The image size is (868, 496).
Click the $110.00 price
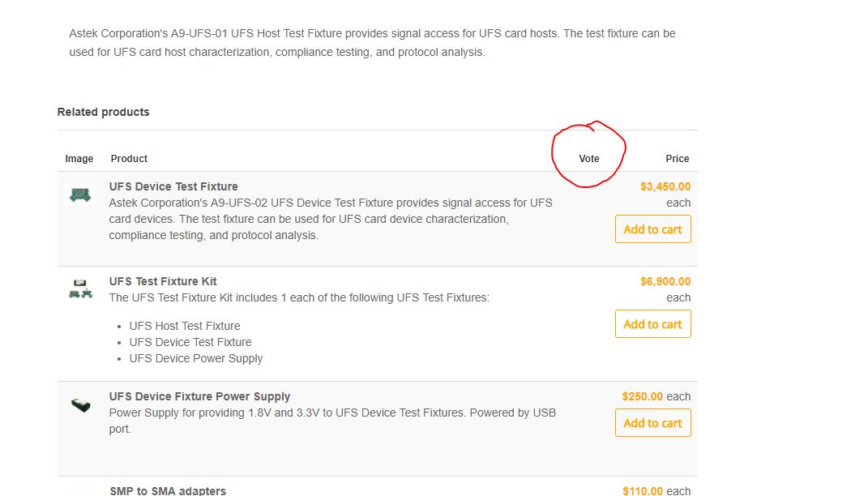pyautogui.click(x=643, y=490)
